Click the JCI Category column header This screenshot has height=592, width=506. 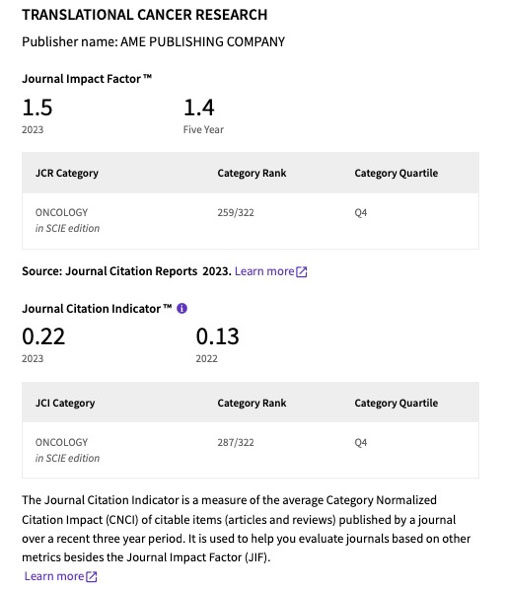(65, 403)
